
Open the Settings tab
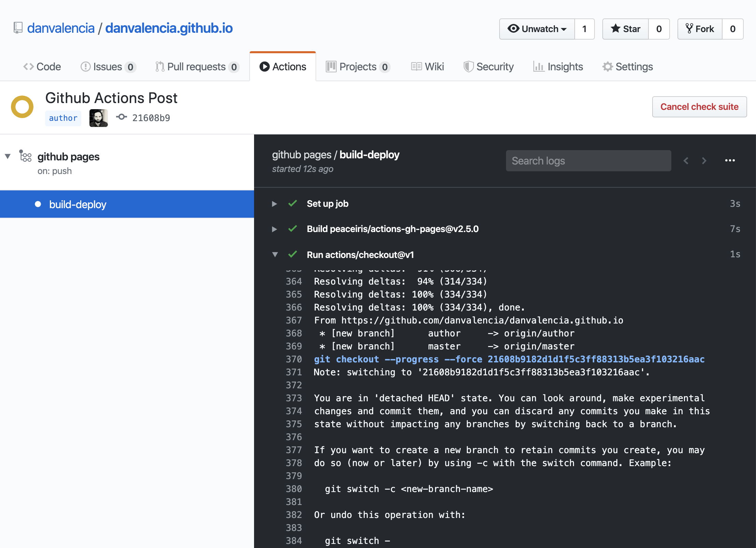(628, 67)
